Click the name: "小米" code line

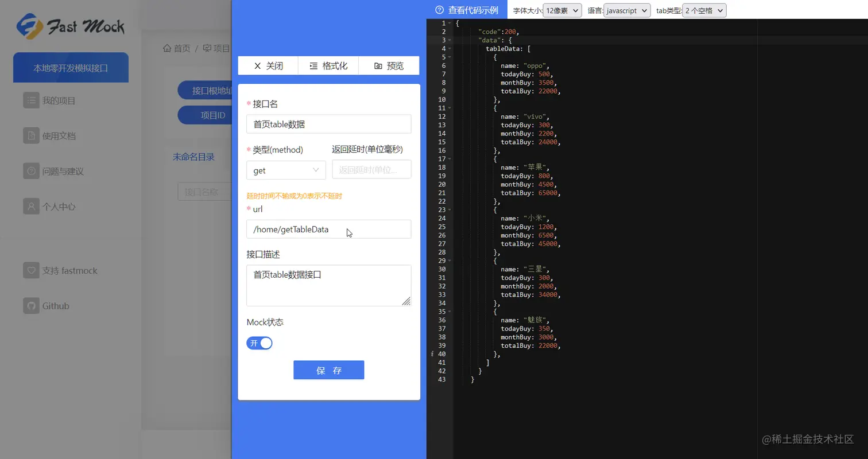[525, 218]
